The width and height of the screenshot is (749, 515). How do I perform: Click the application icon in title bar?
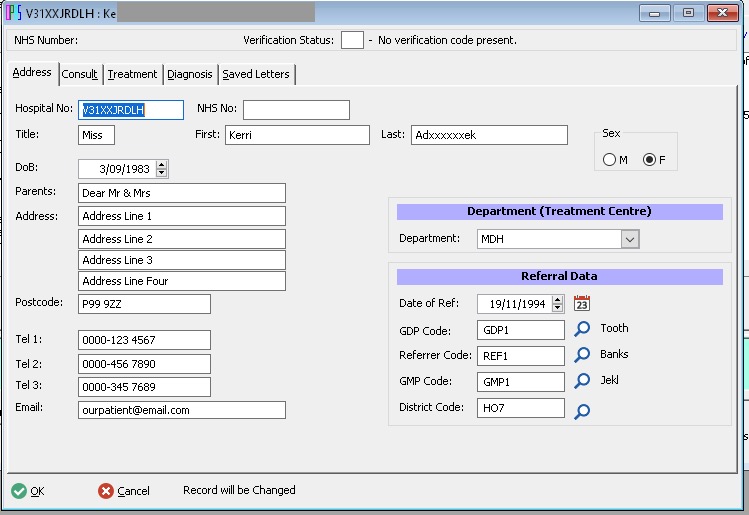[13, 12]
